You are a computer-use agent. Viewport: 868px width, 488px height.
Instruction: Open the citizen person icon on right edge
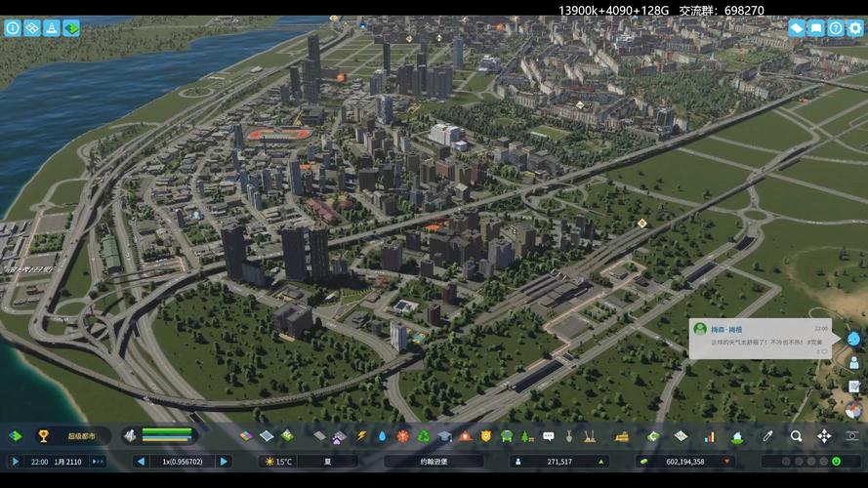click(853, 362)
